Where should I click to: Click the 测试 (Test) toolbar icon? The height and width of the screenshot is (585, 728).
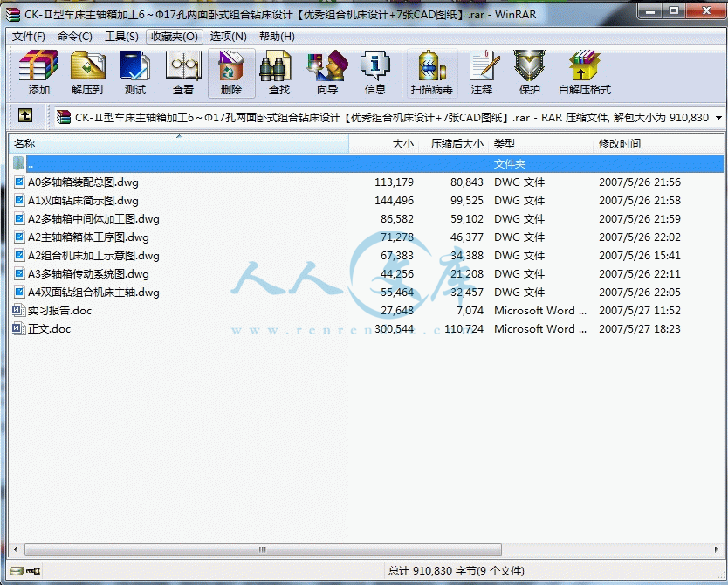135,72
